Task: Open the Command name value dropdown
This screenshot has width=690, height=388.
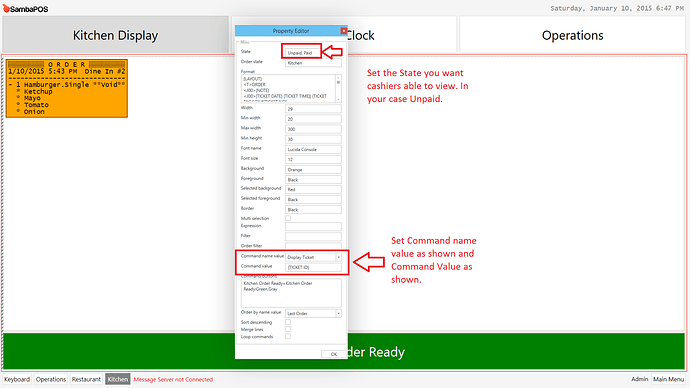Action: [x=338, y=257]
